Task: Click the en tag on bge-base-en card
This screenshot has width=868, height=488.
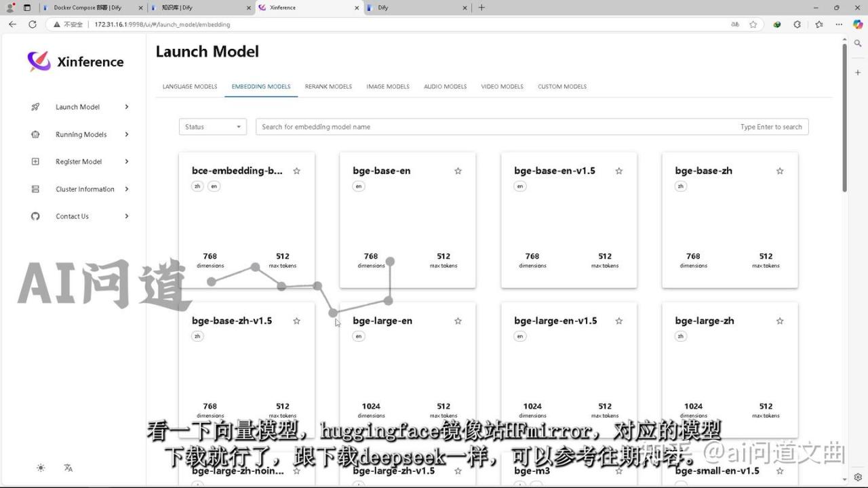Action: [x=359, y=186]
